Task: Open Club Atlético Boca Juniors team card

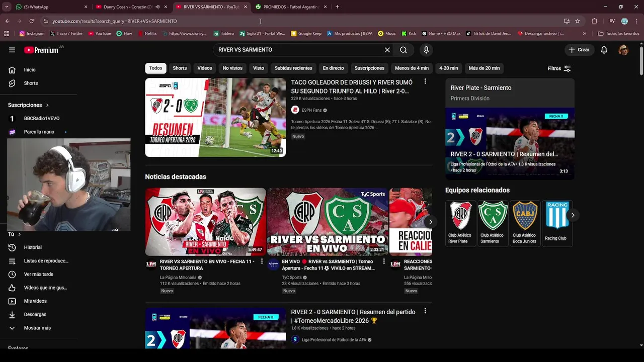Action: click(x=525, y=223)
